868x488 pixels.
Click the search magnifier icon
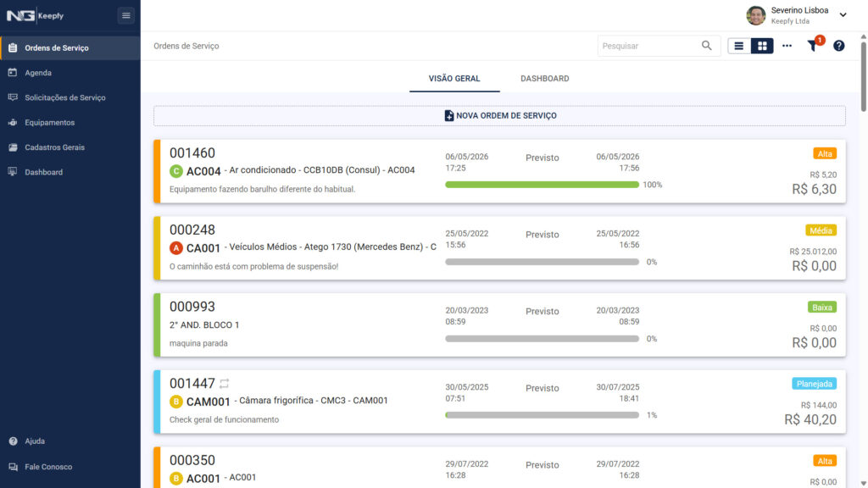[706, 46]
